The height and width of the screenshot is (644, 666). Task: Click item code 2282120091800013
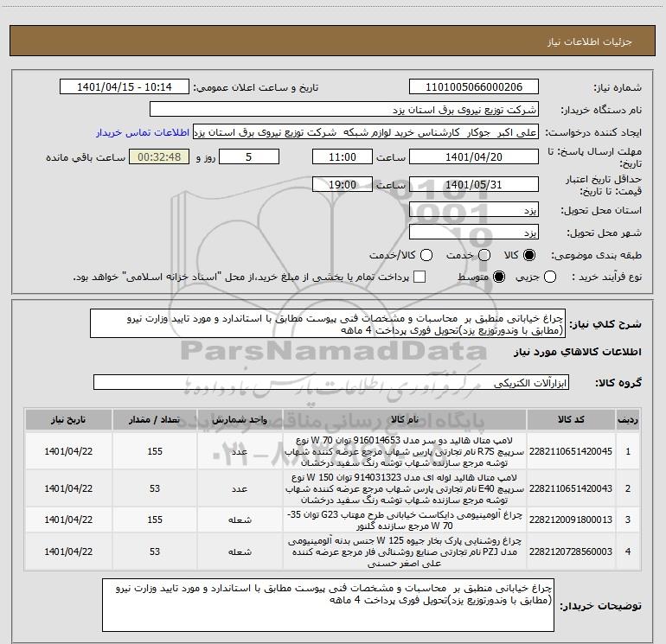571,520
